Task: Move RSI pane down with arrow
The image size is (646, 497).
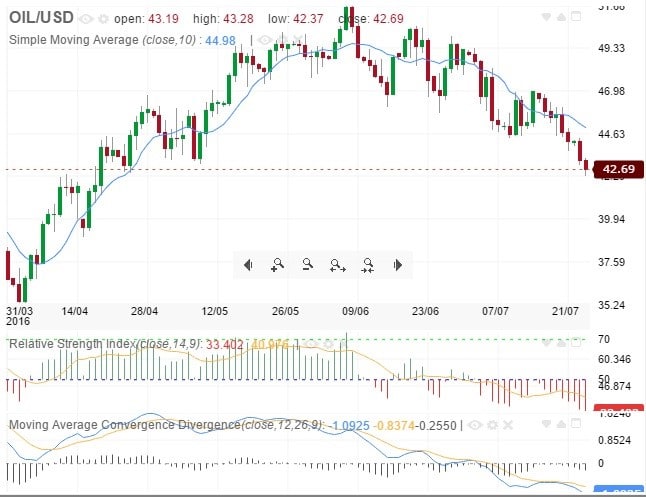Action: (545, 343)
